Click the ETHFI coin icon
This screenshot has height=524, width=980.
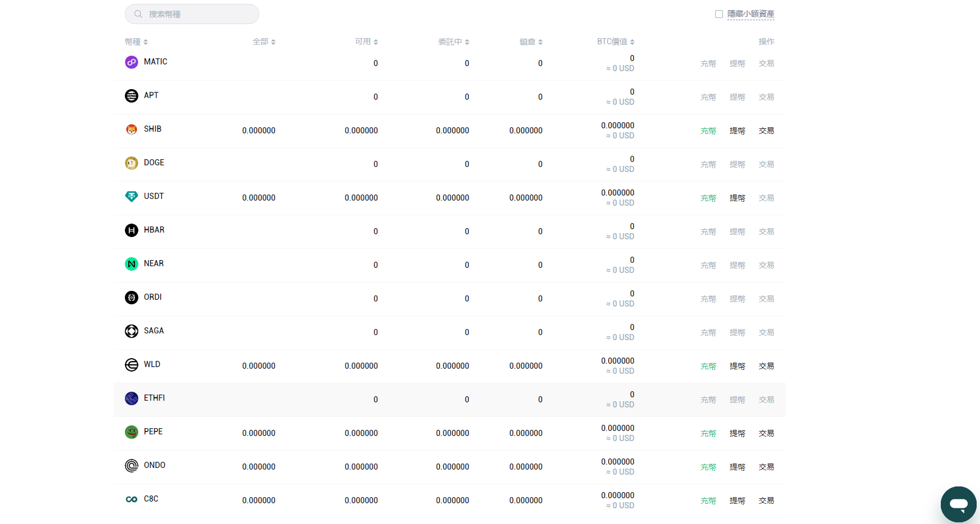tap(131, 398)
